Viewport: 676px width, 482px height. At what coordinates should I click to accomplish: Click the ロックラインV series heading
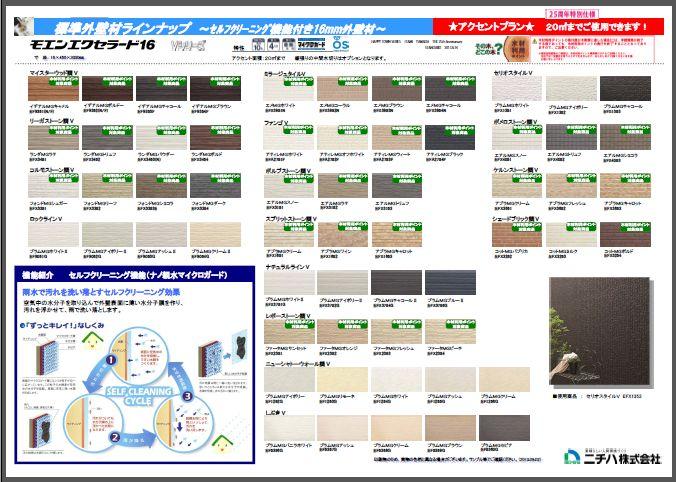coord(46,219)
